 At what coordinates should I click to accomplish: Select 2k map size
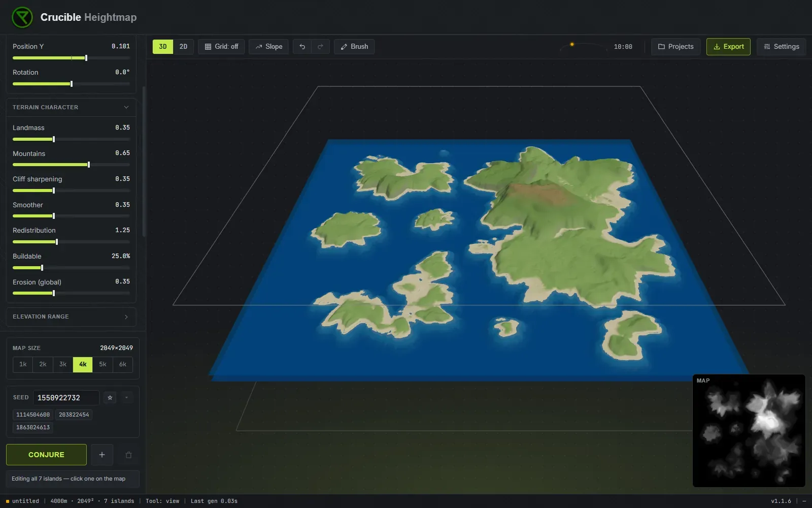(43, 364)
